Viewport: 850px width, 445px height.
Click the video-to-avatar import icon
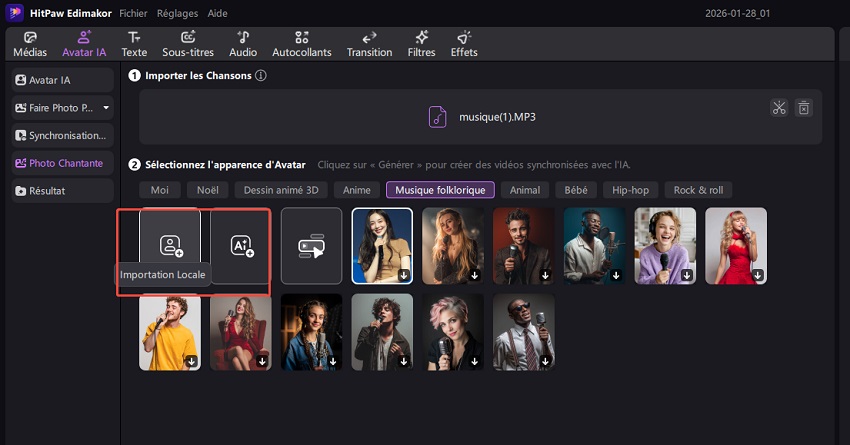[311, 245]
